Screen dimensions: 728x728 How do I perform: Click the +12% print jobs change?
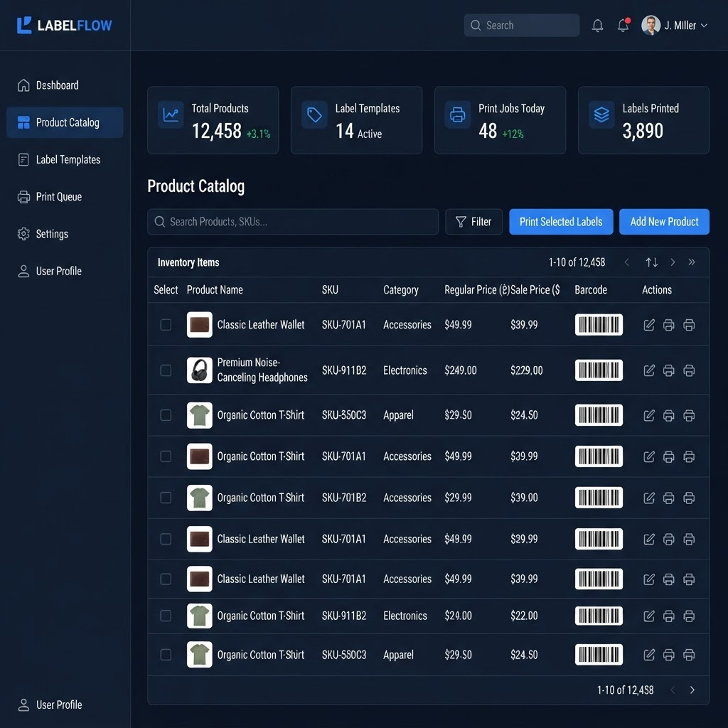[513, 134]
